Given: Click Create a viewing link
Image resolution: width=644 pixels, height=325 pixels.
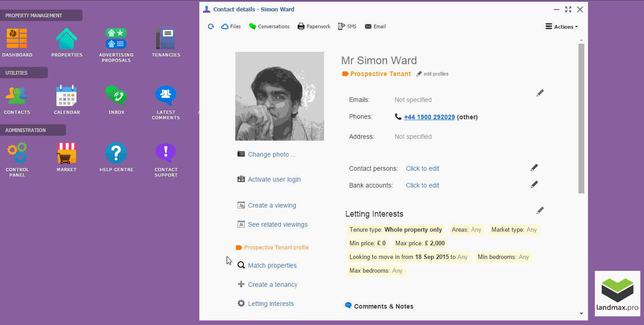Looking at the screenshot, I should click(x=272, y=205).
